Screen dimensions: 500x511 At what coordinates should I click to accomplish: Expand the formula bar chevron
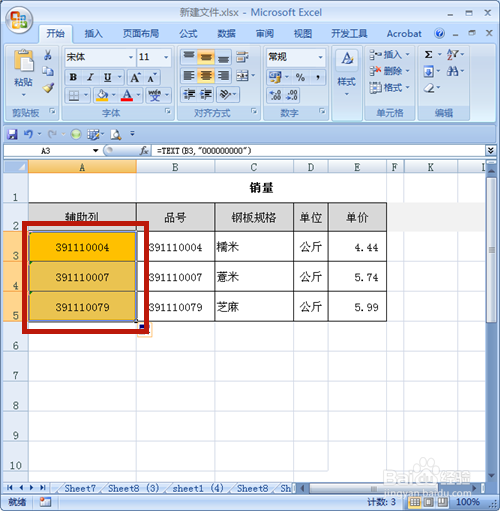pos(490,151)
